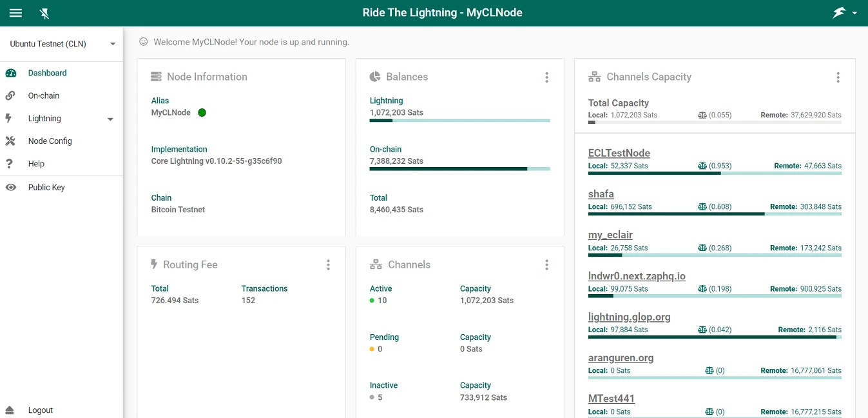Click the lightning bolt icon at top right
The height and width of the screenshot is (418, 868).
point(838,13)
